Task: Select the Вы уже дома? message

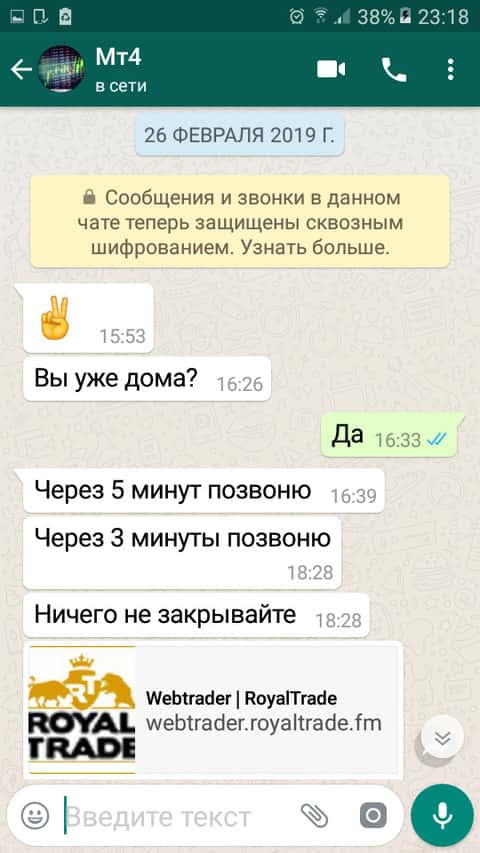Action: 147,379
